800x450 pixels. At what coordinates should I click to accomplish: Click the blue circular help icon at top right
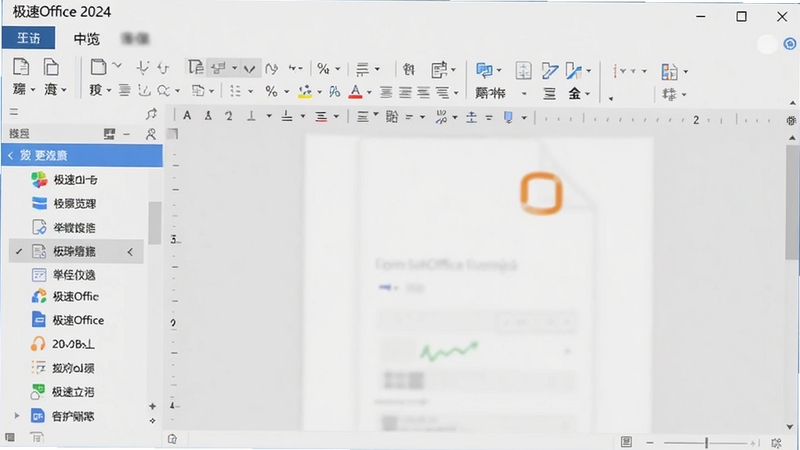[790, 44]
